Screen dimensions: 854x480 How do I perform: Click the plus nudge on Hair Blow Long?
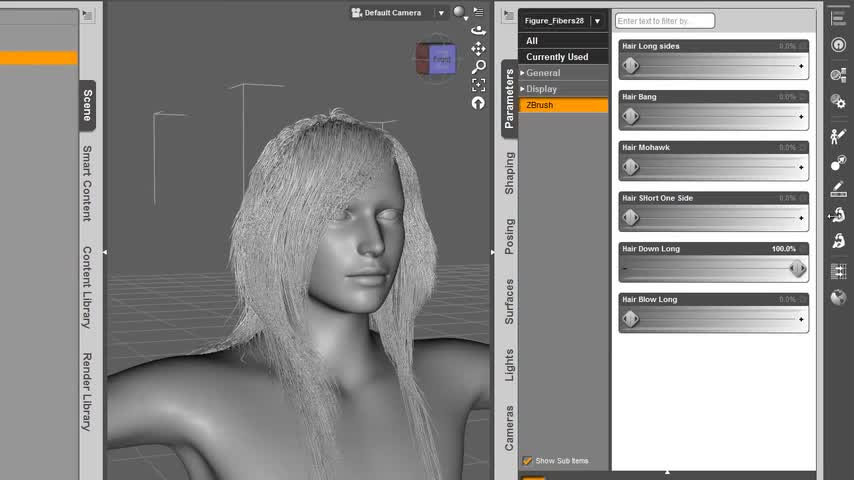click(801, 319)
